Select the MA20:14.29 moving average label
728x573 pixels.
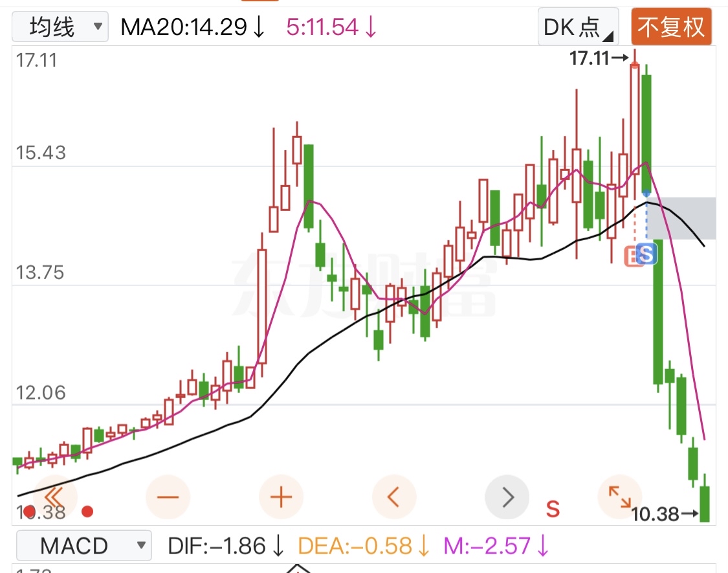pos(192,27)
